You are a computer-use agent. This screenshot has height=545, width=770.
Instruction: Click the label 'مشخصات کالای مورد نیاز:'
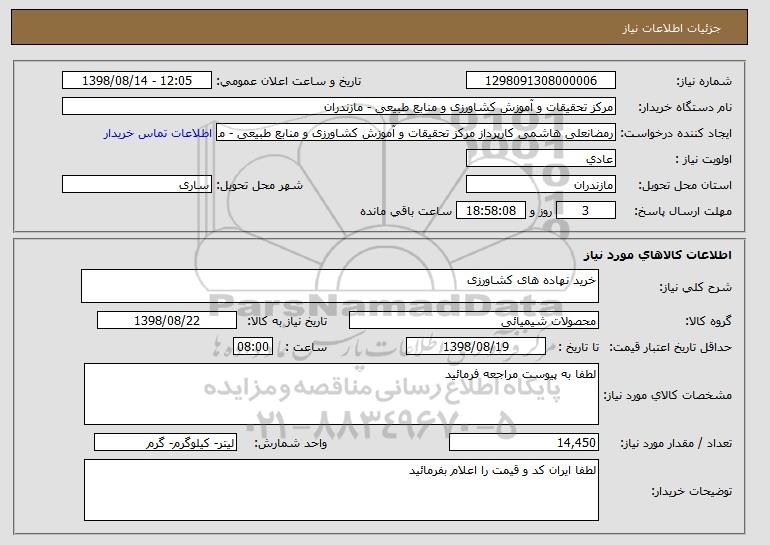[668, 395]
